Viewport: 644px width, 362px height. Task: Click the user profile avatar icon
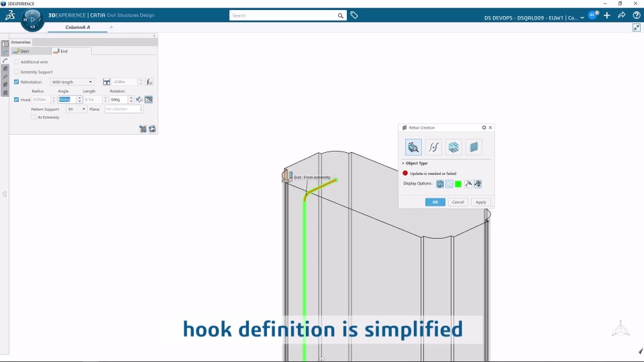point(592,15)
